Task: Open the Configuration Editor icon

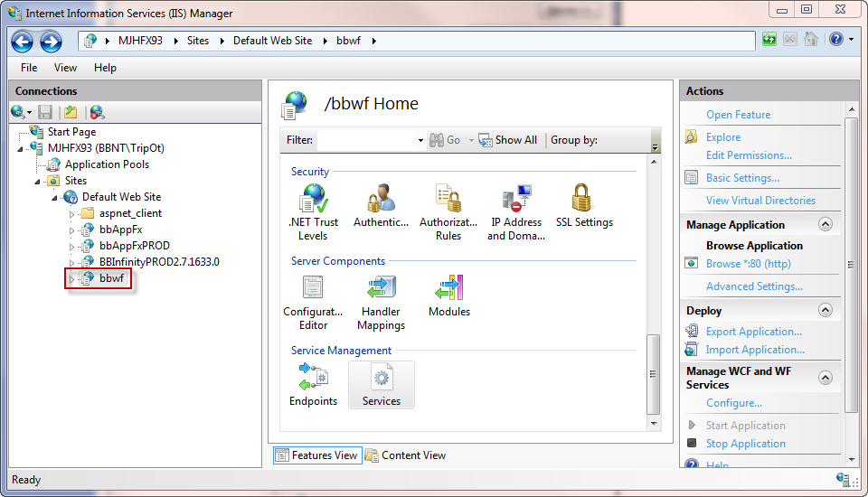Action: (x=313, y=302)
